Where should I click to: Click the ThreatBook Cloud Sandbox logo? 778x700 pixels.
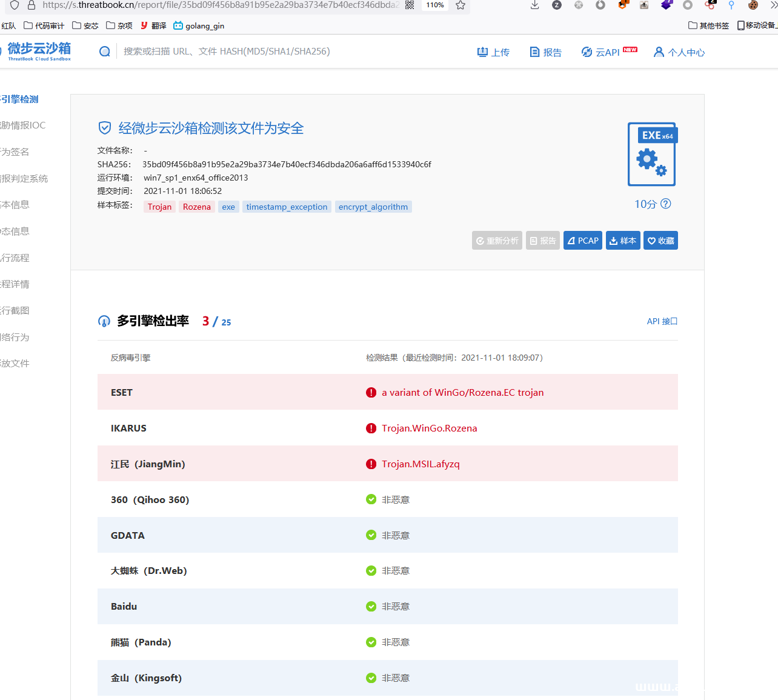coord(39,51)
